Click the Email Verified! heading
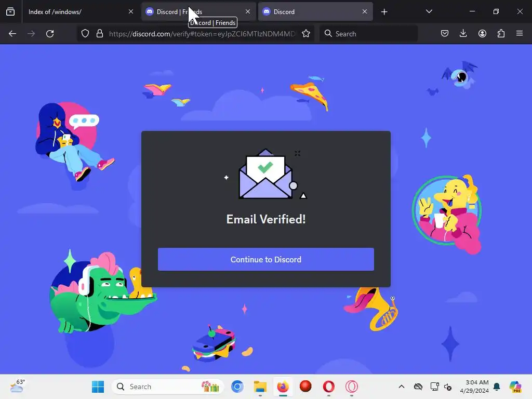Screen dimensions: 532x399 click(266, 219)
